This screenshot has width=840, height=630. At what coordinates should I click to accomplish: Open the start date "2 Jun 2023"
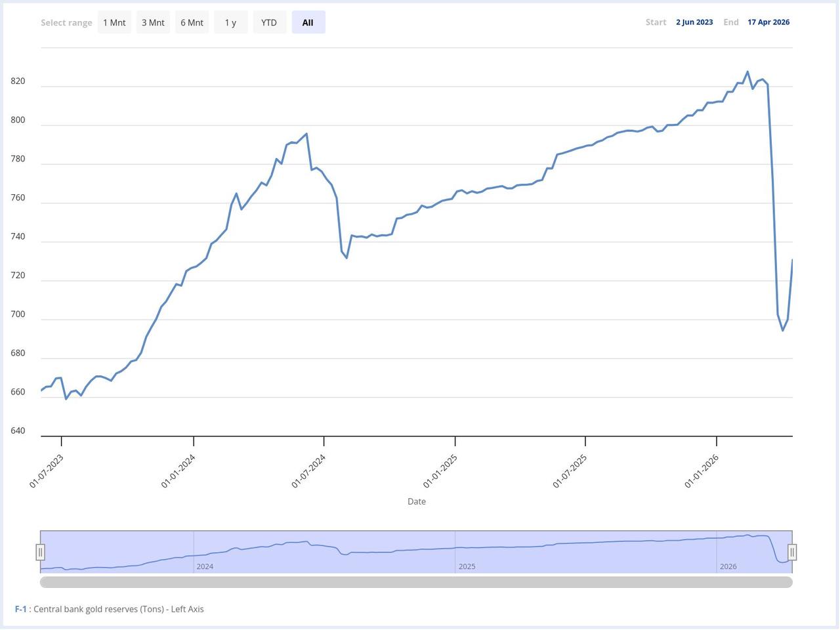click(x=694, y=22)
